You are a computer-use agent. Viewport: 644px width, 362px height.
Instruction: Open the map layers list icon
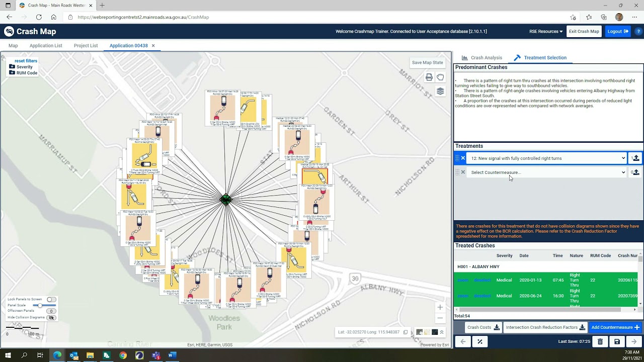click(440, 91)
